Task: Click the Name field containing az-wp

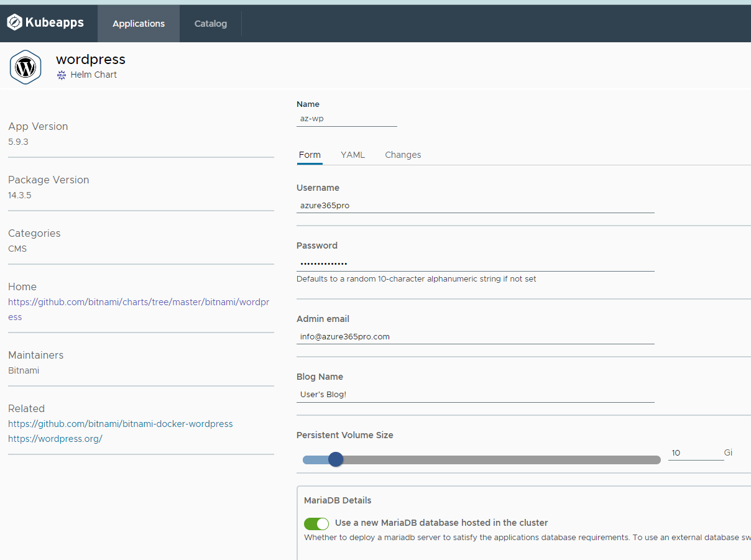Action: click(347, 118)
